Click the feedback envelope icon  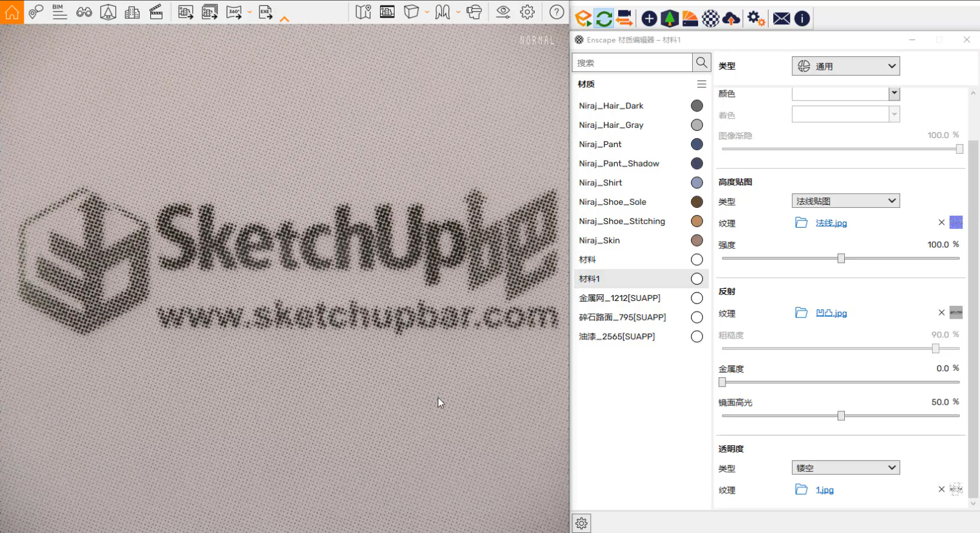pyautogui.click(x=781, y=19)
